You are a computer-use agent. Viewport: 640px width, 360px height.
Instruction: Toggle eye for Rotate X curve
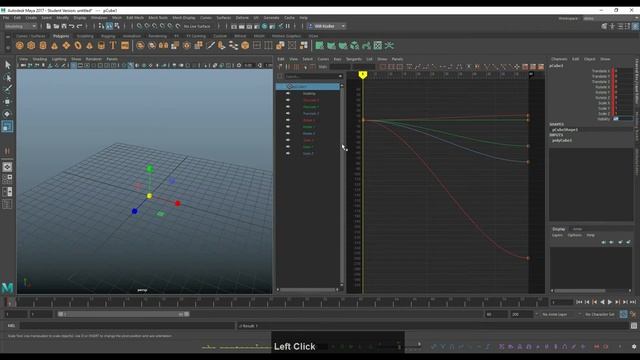[288, 120]
